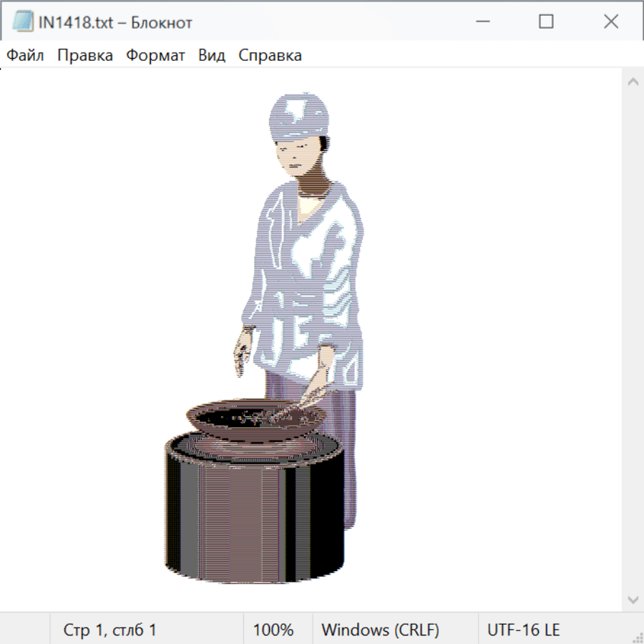Minimize the Блокнот window
Screen dimensions: 644x644
click(482, 22)
